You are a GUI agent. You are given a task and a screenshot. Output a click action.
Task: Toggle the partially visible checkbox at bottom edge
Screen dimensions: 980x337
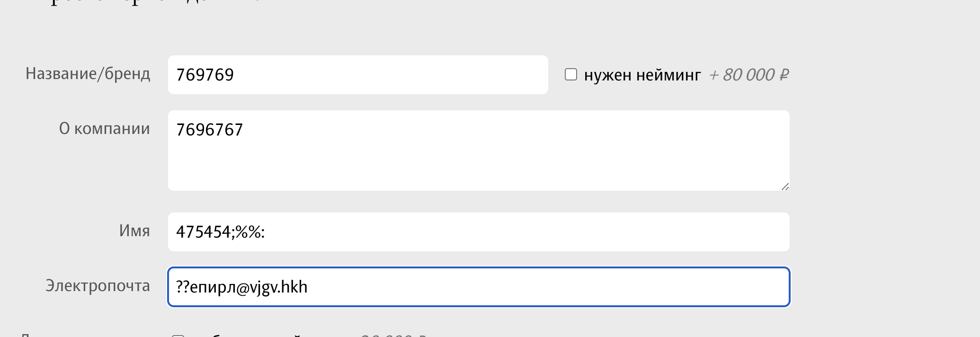coord(178,335)
